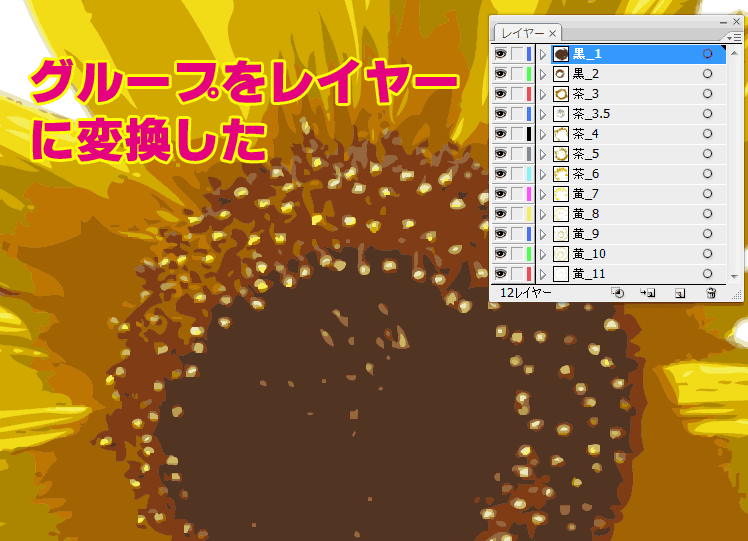Click target circle of layer 黄_11
The height and width of the screenshot is (541, 748).
coord(707,274)
